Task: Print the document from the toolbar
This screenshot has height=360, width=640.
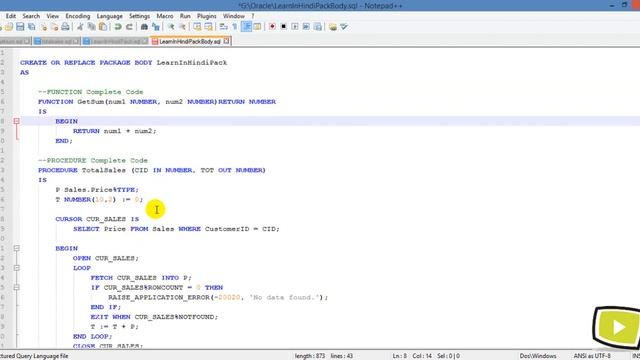Action: coord(65,27)
